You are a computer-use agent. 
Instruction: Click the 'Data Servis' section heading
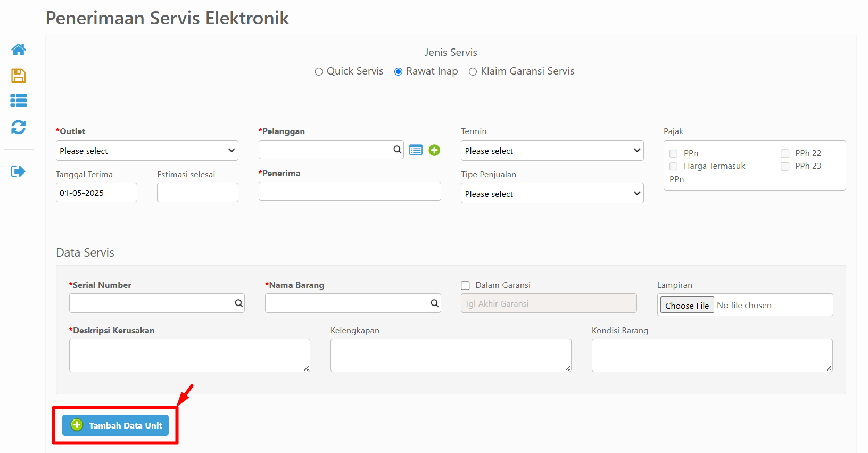click(x=85, y=253)
